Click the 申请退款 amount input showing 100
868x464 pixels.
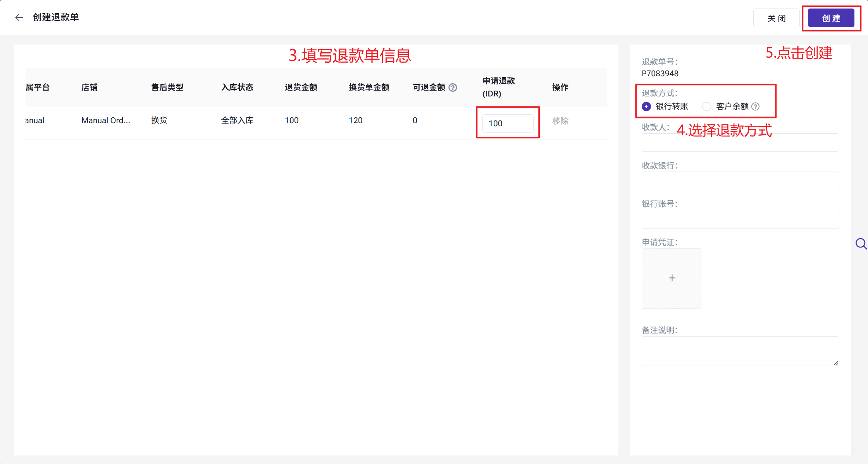click(x=508, y=124)
